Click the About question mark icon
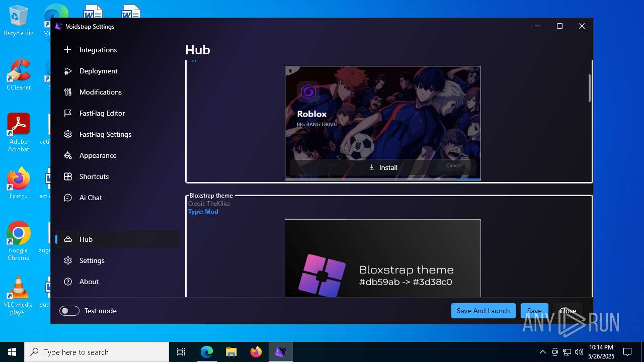Image resolution: width=644 pixels, height=362 pixels. pyautogui.click(x=68, y=282)
